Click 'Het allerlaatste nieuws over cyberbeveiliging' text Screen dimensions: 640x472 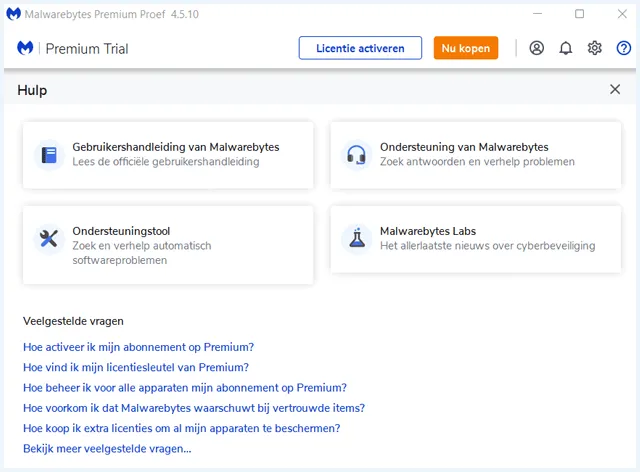[x=487, y=246]
